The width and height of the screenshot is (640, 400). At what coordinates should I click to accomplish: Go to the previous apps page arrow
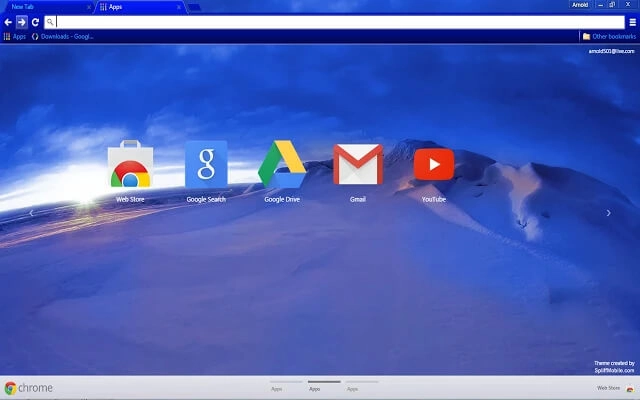tap(31, 213)
